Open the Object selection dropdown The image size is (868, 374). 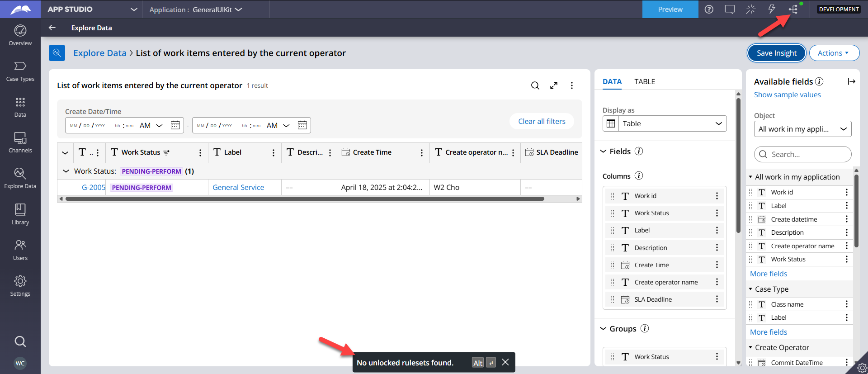[x=802, y=129]
